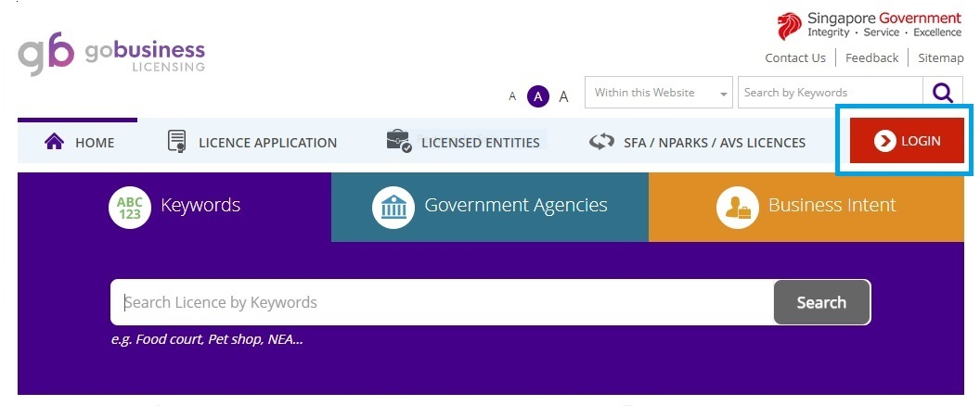
Task: Click the grey Search button
Action: point(822,302)
